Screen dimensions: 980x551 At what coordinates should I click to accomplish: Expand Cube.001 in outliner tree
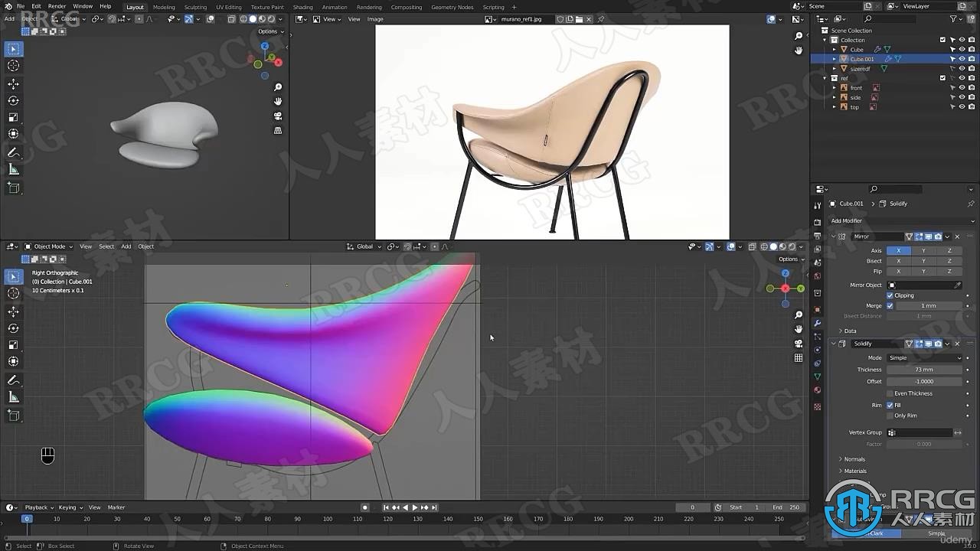click(x=835, y=59)
